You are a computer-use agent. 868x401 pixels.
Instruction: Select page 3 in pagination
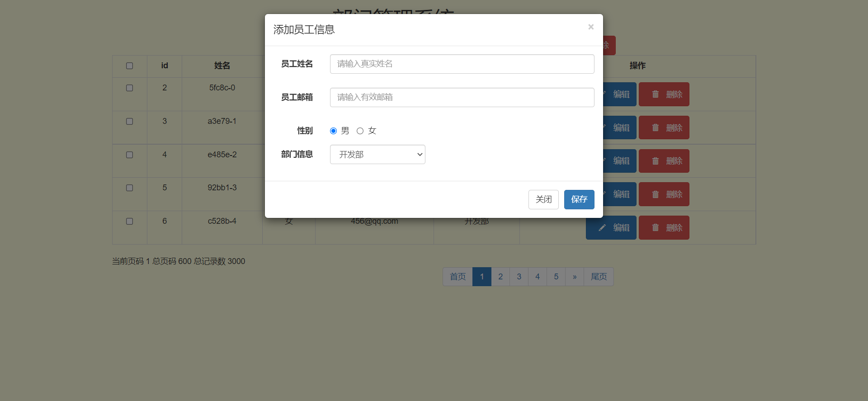click(x=519, y=277)
